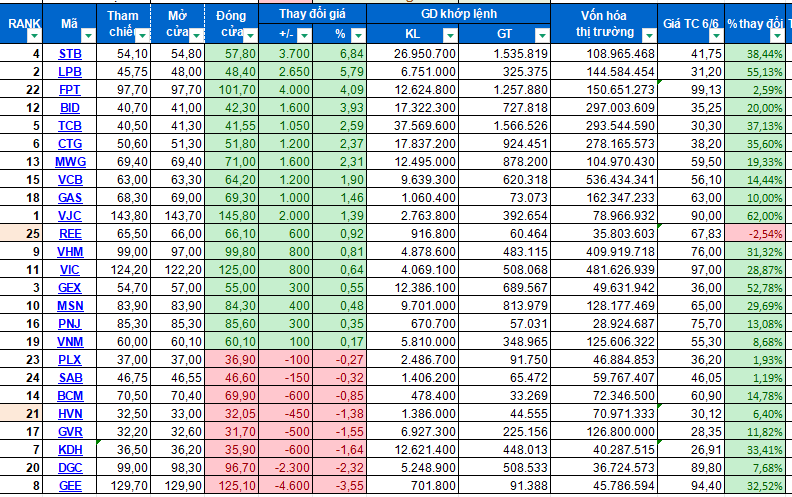Select VNM percent change 0,17
Image resolution: width=792 pixels, height=497 pixels.
pyautogui.click(x=339, y=342)
